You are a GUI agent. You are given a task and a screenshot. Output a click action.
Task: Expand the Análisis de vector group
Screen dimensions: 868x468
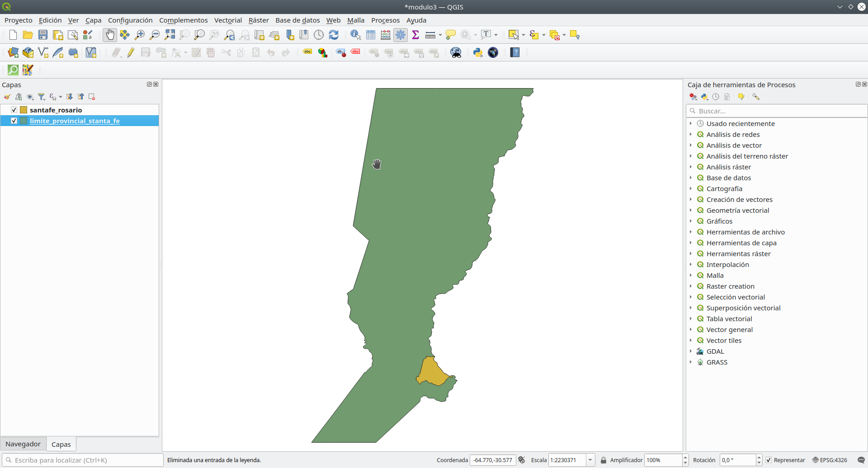tap(691, 145)
